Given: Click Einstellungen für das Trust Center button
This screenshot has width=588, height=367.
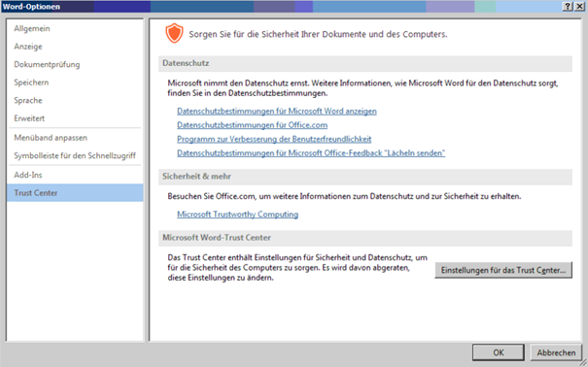Looking at the screenshot, I should tap(503, 270).
